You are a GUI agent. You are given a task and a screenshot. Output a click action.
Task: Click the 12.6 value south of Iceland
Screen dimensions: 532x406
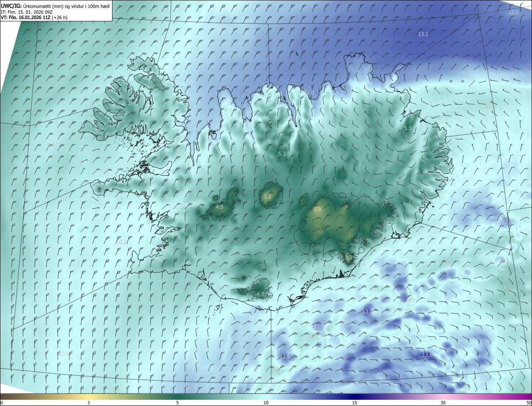[285, 357]
